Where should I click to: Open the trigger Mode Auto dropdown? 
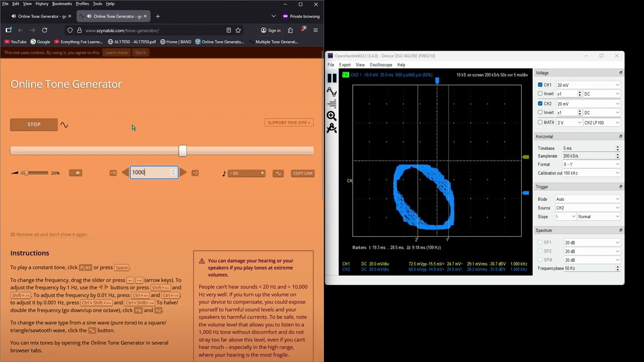tap(588, 199)
